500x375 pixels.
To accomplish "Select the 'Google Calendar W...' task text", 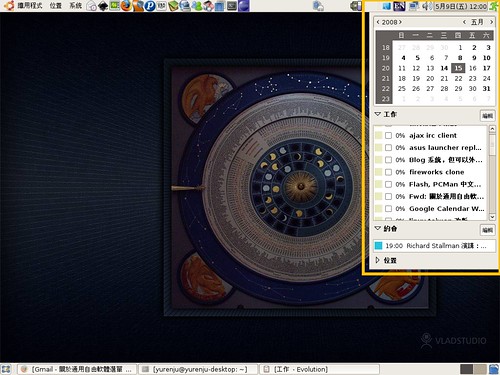I will (x=447, y=209).
